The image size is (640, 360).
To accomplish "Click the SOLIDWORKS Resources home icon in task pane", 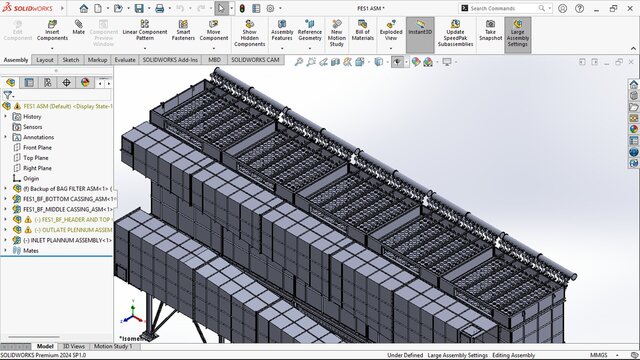I will tap(633, 84).
